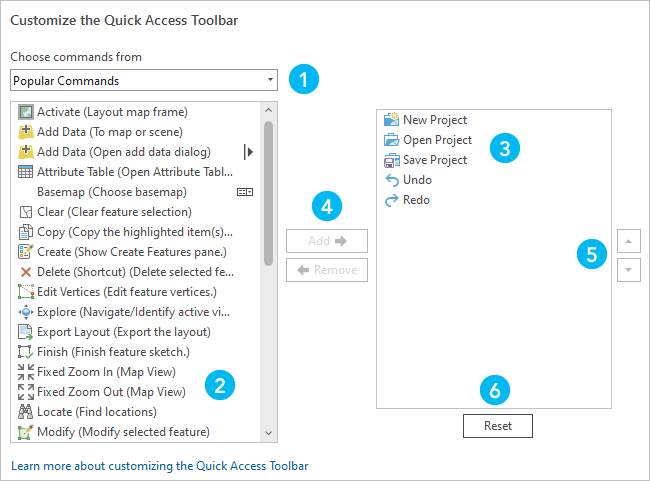Select the Clear feature selection icon
650x481 pixels.
click(x=26, y=212)
